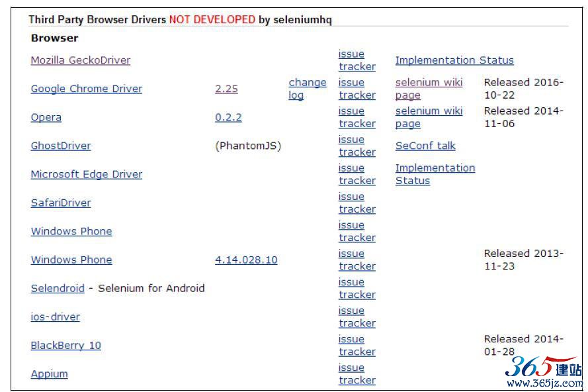Click the 'Selenium for Android' text
Viewport: 588px width, 392px height.
coord(151,288)
